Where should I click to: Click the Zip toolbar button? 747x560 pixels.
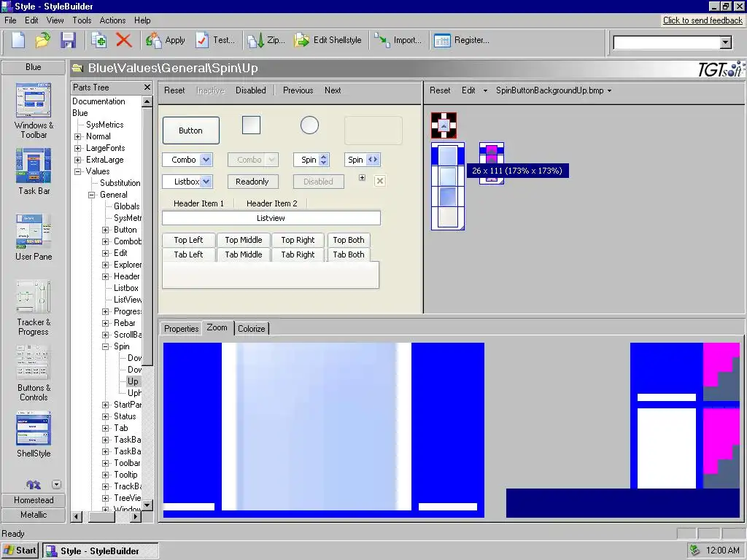[x=266, y=40]
